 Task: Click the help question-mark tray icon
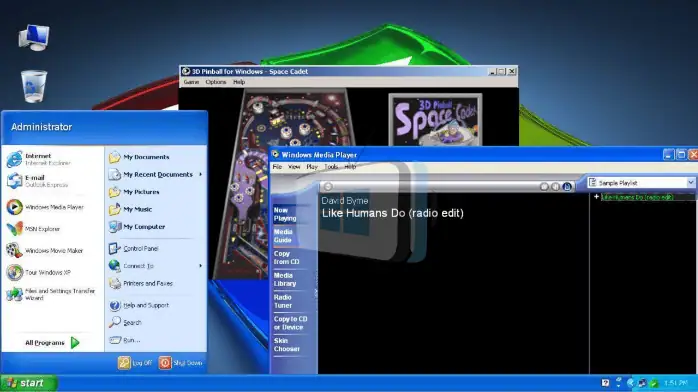point(605,383)
